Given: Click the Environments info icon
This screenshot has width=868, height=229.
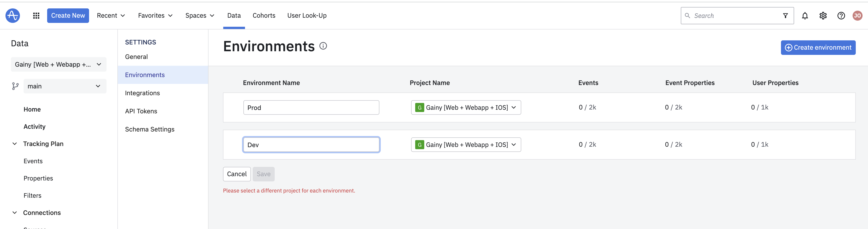Looking at the screenshot, I should [323, 46].
